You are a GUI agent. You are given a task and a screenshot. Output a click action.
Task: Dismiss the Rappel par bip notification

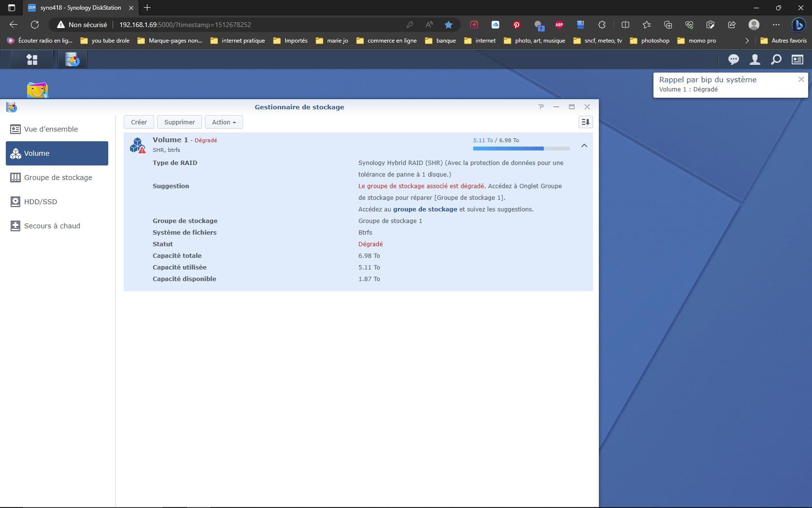[801, 79]
